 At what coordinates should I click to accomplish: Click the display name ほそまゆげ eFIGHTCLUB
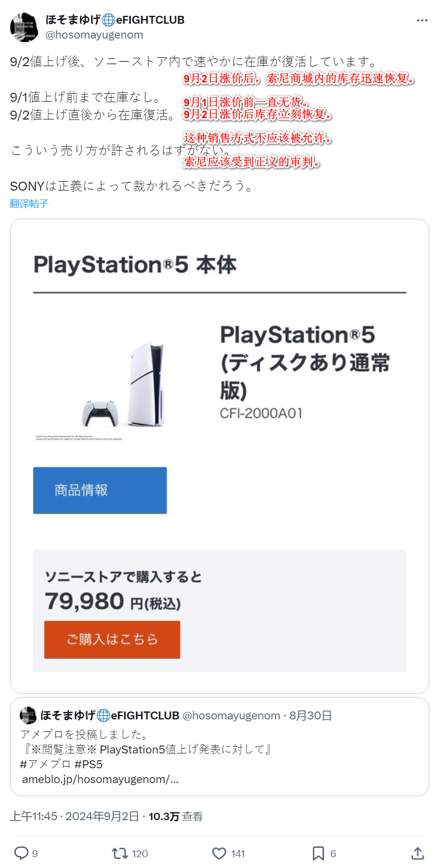(x=115, y=20)
